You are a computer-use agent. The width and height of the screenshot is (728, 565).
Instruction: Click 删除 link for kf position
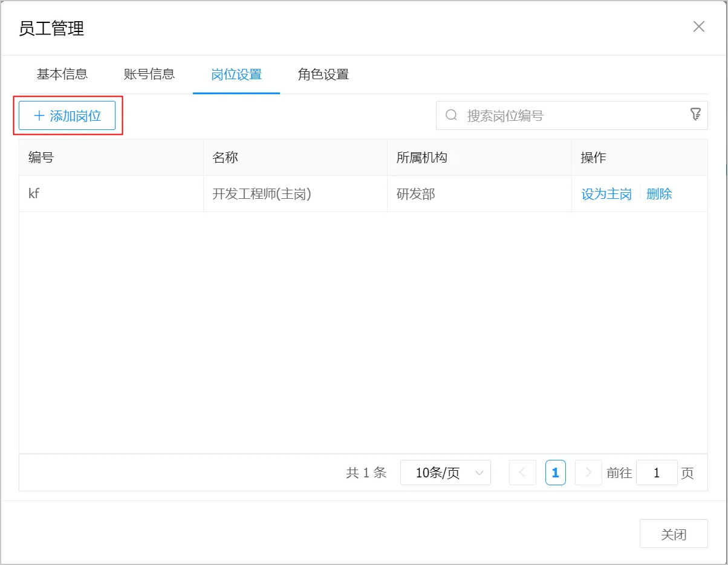coord(659,194)
